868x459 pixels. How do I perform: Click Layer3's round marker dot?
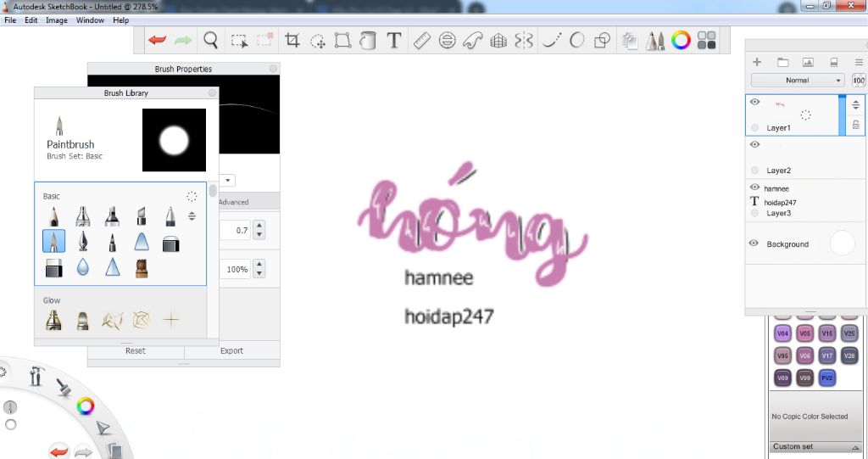coord(754,213)
